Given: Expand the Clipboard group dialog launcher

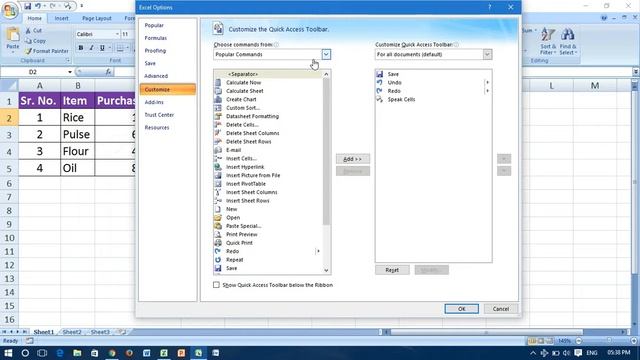Looking at the screenshot, I should click(x=68, y=60).
